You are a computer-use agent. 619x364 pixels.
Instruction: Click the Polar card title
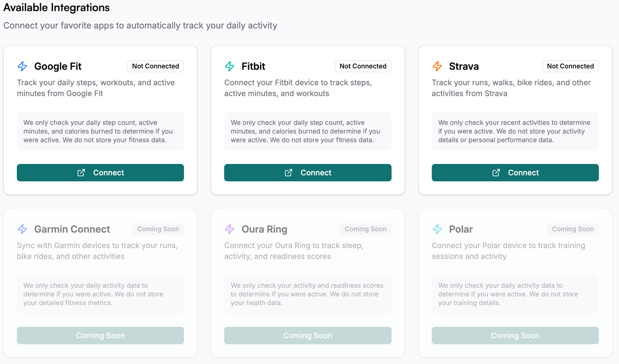pos(461,229)
